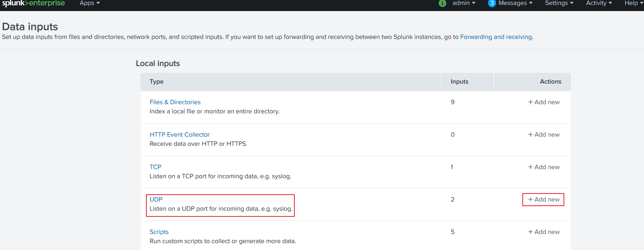The image size is (644, 250).
Task: Add new UDP input
Action: [544, 200]
